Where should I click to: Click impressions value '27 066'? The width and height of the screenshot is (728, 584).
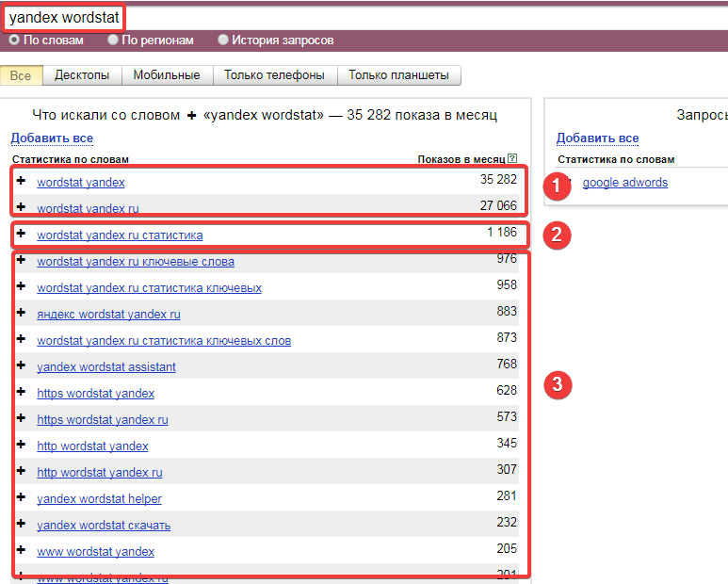point(498,205)
